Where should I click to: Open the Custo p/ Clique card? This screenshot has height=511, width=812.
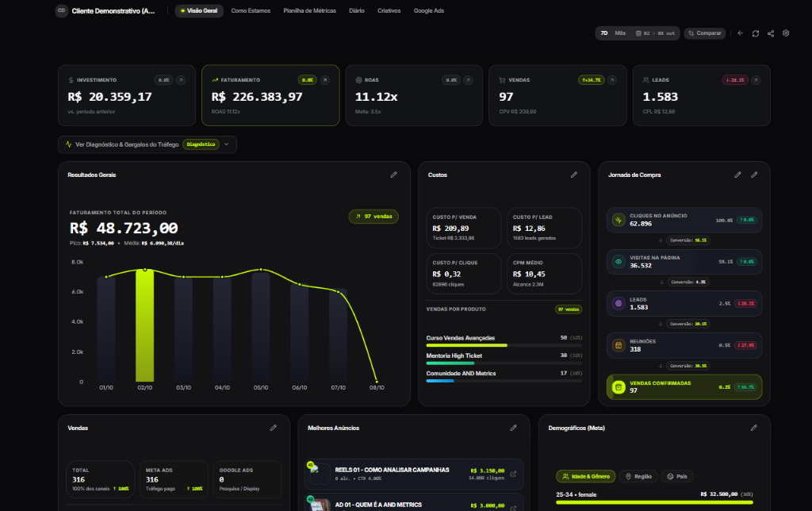point(464,274)
